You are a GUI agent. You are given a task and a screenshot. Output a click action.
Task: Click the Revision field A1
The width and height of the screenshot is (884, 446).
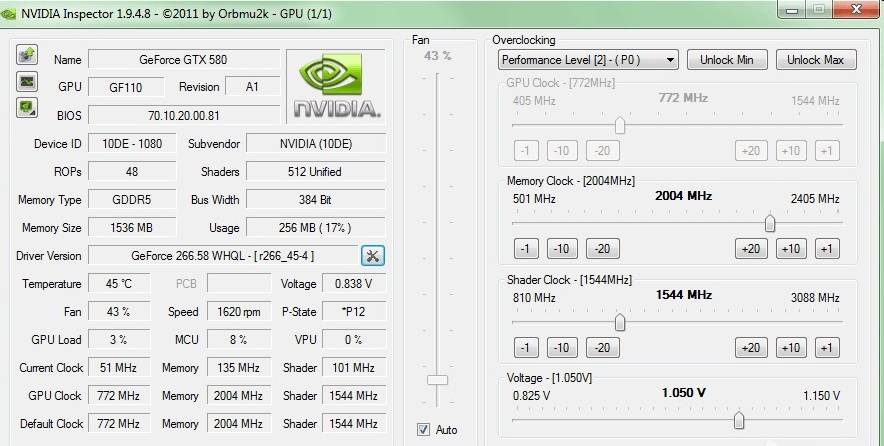pos(252,86)
